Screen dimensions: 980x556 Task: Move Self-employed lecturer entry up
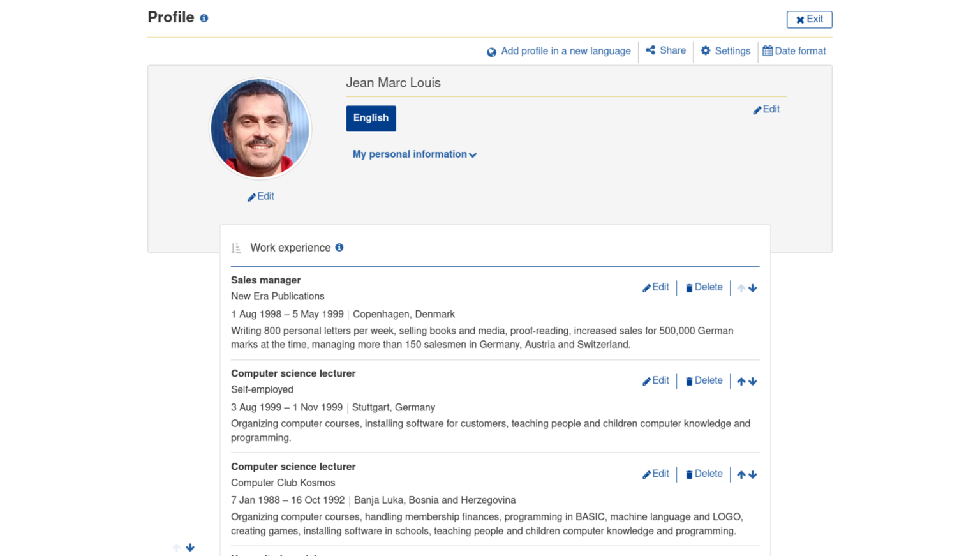741,381
